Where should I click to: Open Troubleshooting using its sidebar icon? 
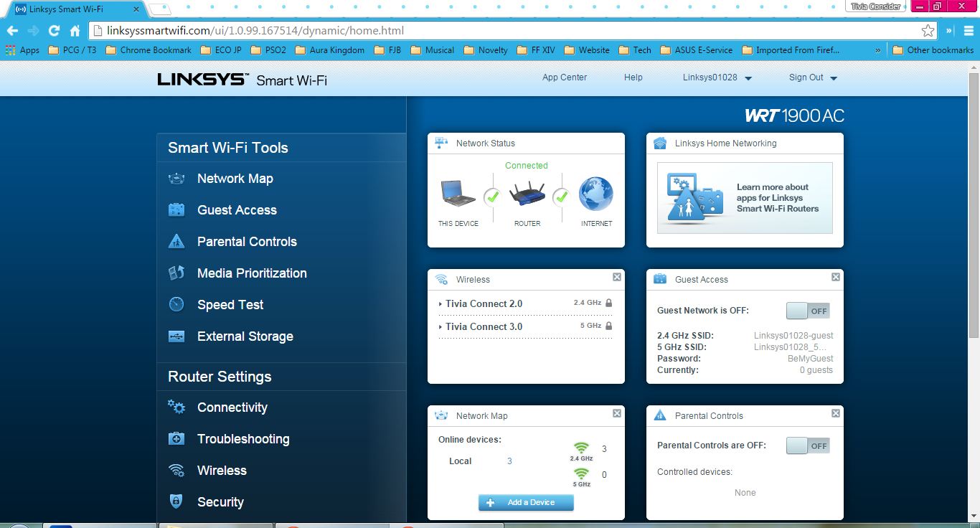(x=176, y=439)
